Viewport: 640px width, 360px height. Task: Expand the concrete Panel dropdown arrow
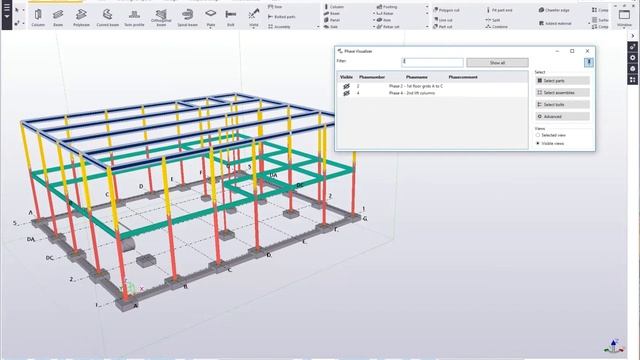pos(374,20)
